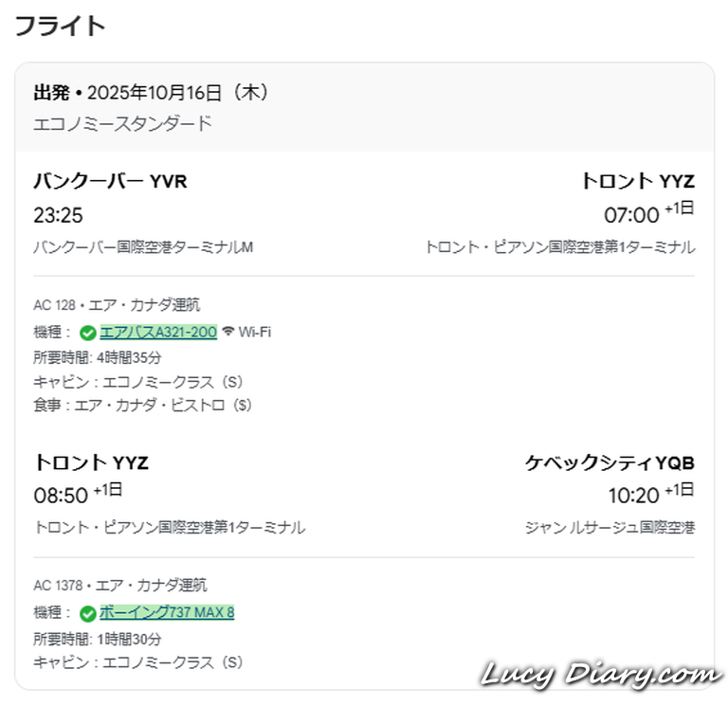This screenshot has height=706, width=728.
Task: Click the 23:25 departure time
Action: [x=58, y=215]
